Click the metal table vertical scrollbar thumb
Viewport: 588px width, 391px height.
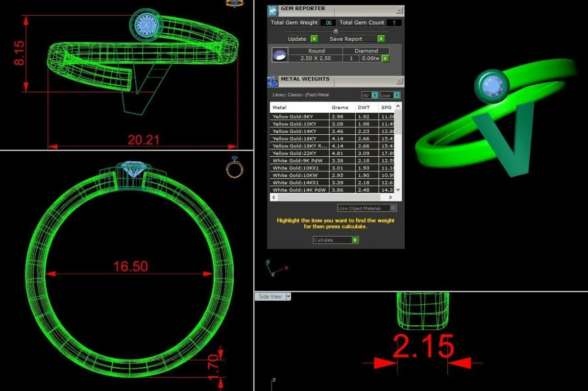click(x=398, y=122)
